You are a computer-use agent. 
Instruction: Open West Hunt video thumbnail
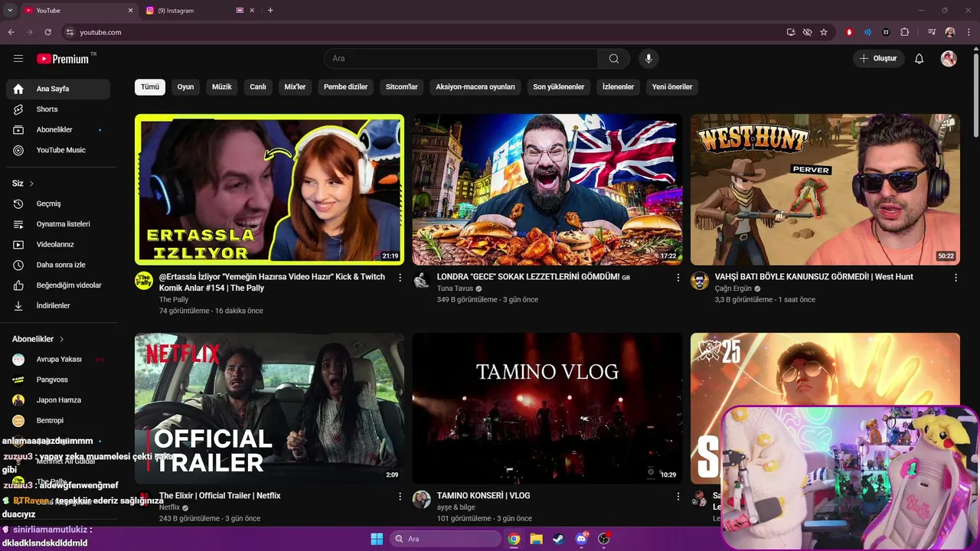pyautogui.click(x=825, y=190)
